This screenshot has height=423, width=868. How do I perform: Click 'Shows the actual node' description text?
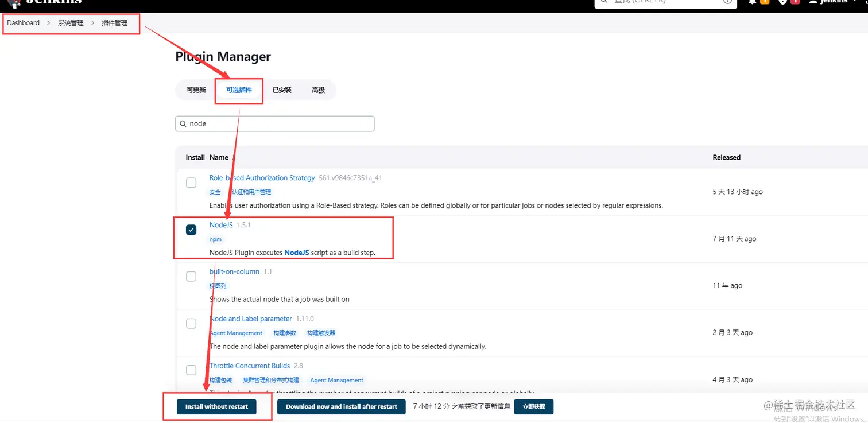[x=280, y=299]
